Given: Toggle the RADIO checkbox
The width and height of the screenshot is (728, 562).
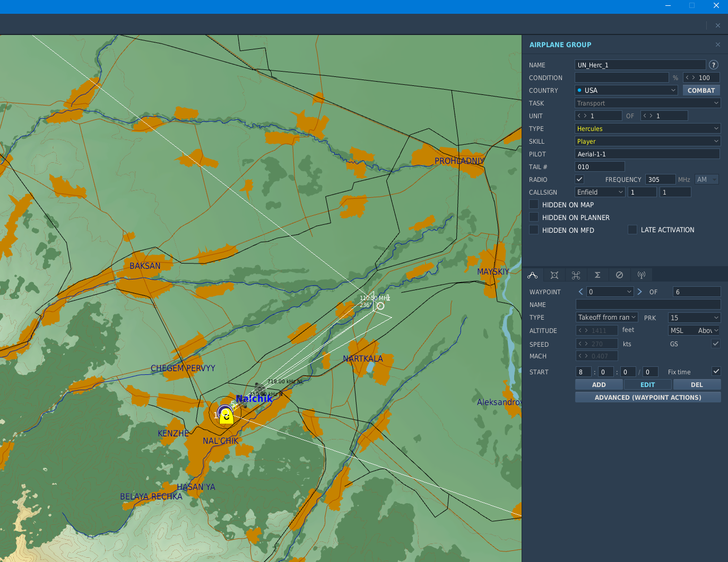Looking at the screenshot, I should pos(579,179).
